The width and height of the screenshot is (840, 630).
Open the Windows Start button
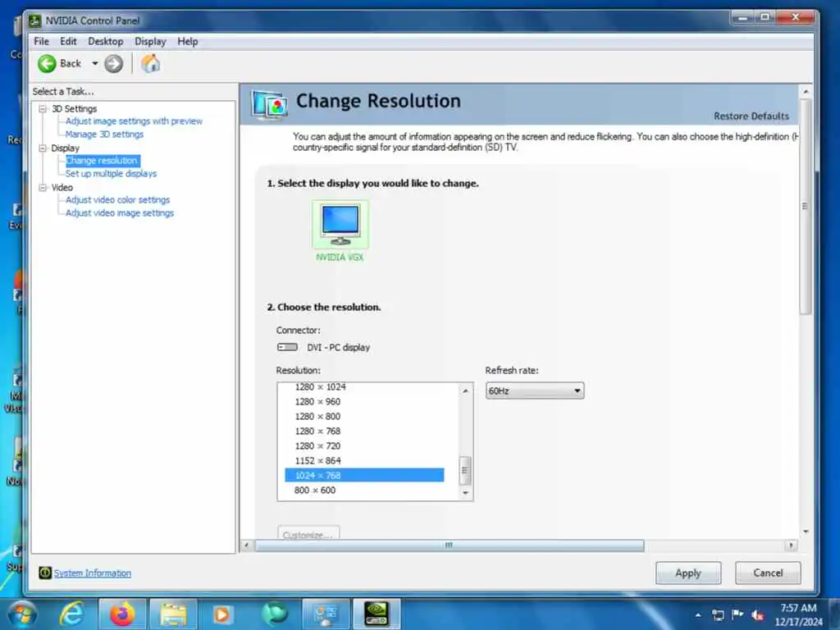[x=21, y=614]
